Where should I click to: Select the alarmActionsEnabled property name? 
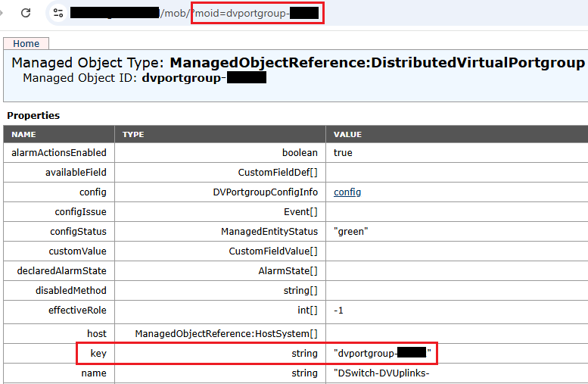[59, 153]
